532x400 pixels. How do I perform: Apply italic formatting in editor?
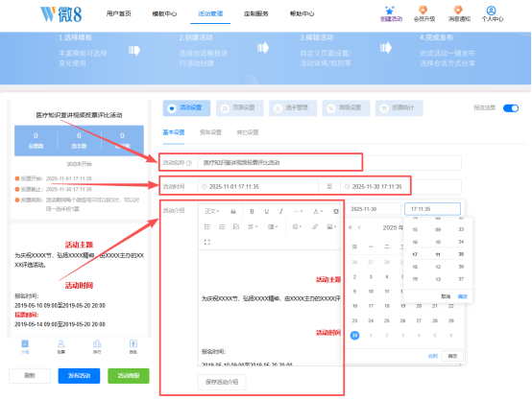[x=281, y=211]
